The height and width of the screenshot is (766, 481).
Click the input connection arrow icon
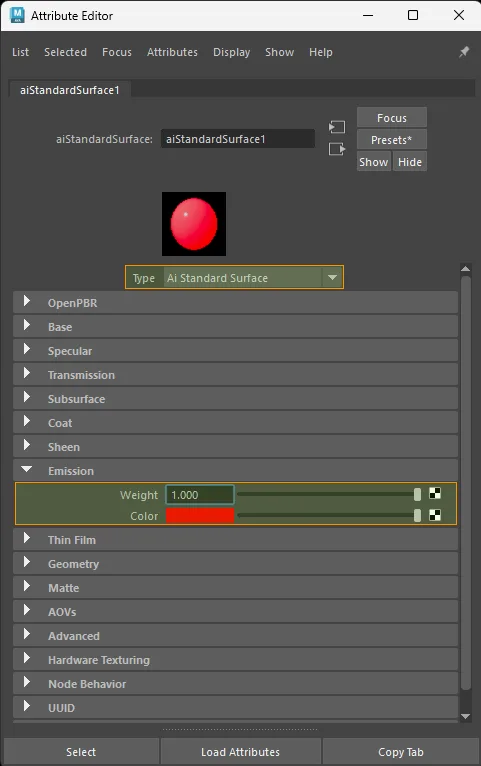[337, 127]
